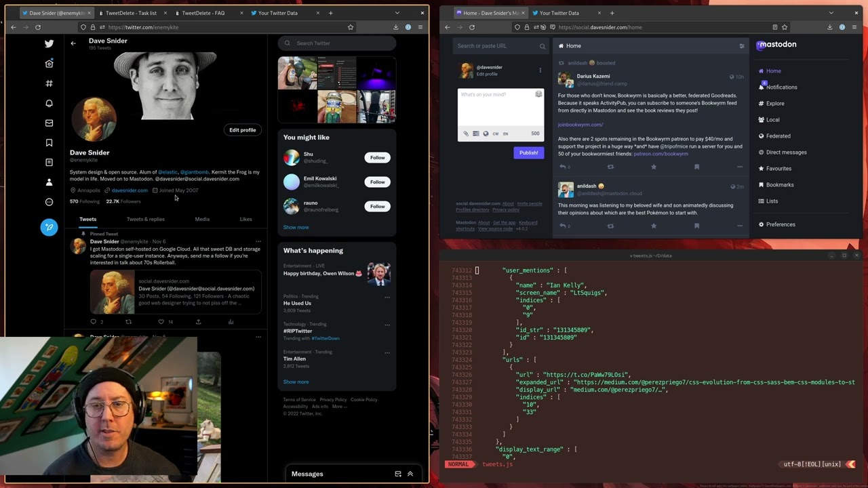Boost Darius Kazemi's Bookwyrm post
The width and height of the screenshot is (868, 488).
click(x=610, y=167)
